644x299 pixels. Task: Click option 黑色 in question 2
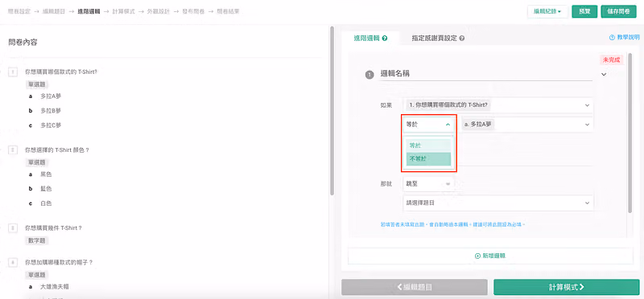(x=46, y=174)
